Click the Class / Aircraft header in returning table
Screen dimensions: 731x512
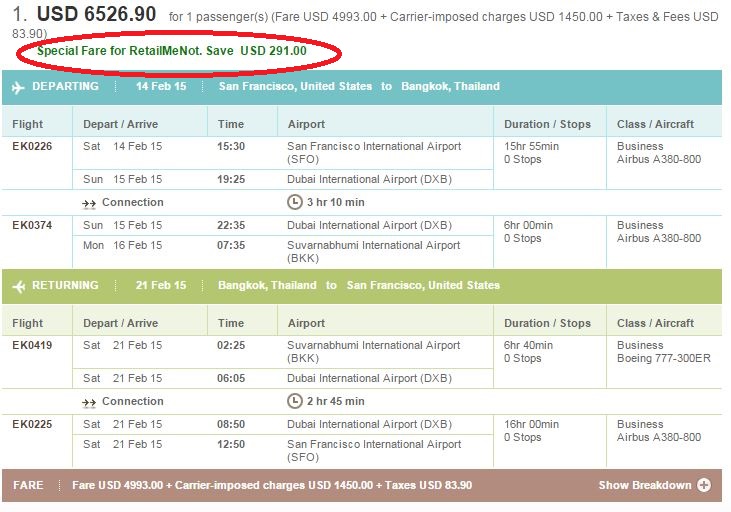point(656,323)
